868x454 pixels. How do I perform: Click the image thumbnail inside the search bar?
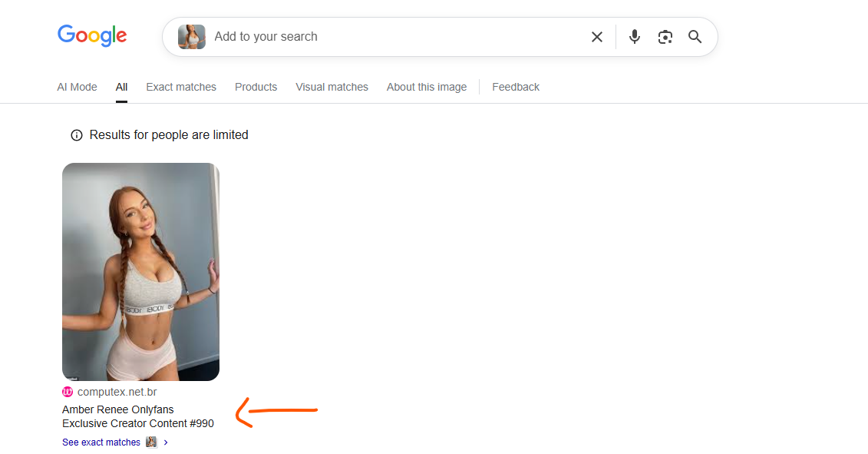tap(192, 37)
